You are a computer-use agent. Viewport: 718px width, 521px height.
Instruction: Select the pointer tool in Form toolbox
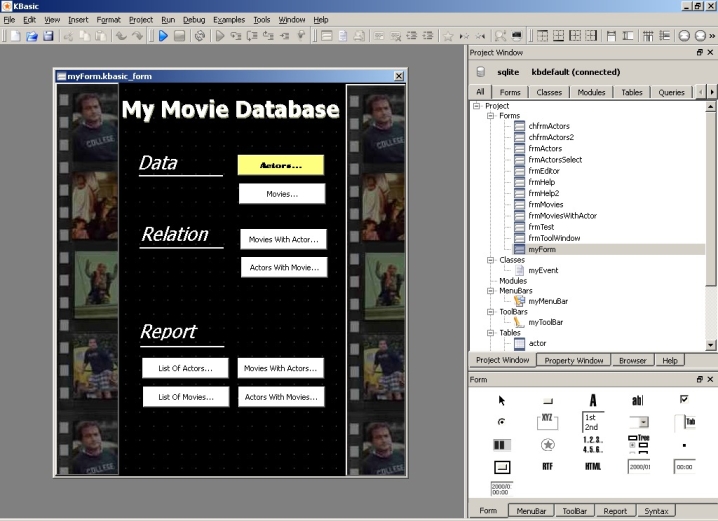click(x=502, y=400)
